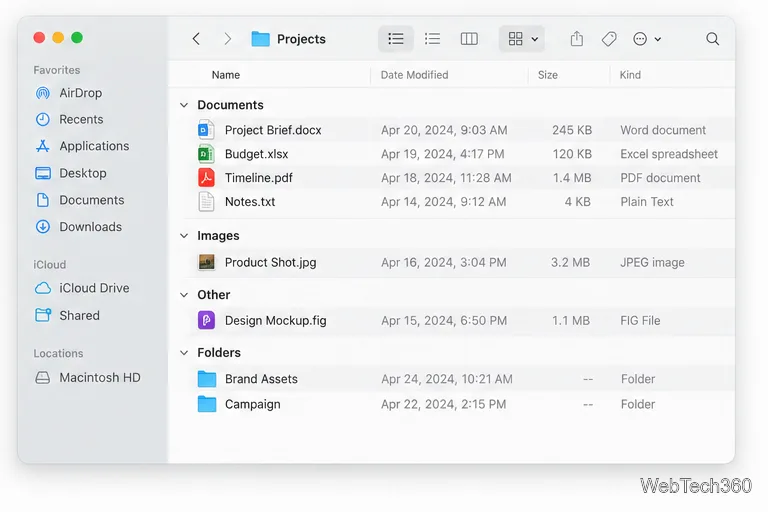Click the Macintosh HD disk icon

pos(43,377)
